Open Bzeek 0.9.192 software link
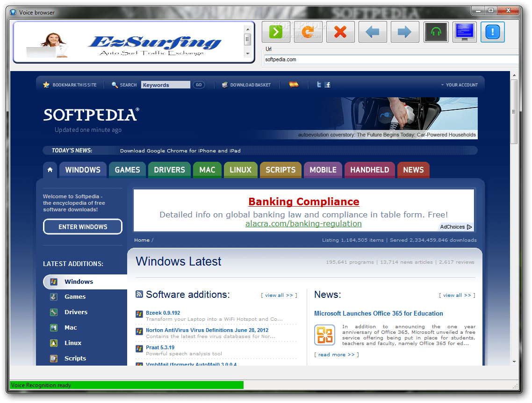 pyautogui.click(x=163, y=313)
